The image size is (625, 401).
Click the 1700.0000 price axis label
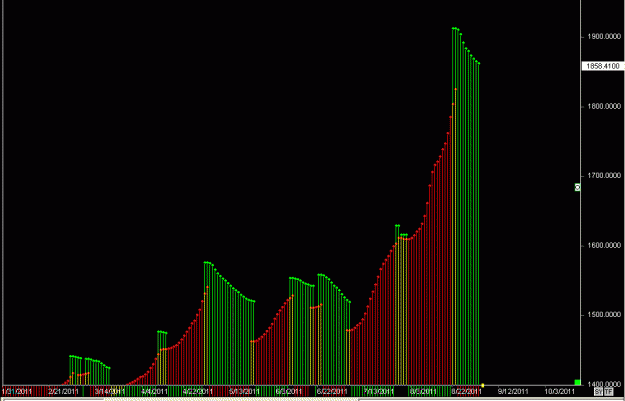(x=604, y=176)
